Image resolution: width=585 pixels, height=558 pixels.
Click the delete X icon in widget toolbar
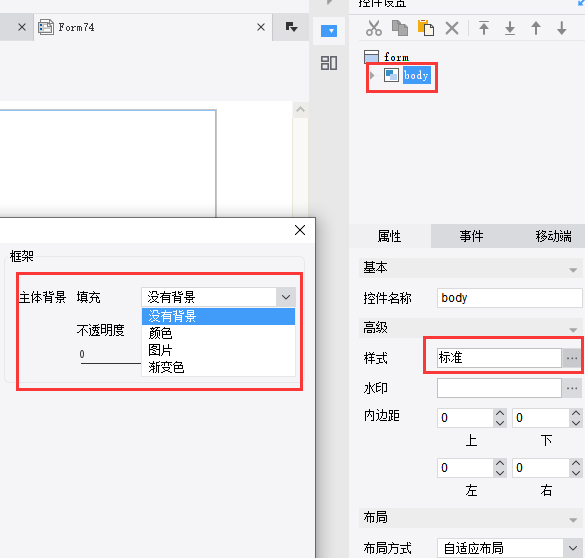tap(452, 28)
